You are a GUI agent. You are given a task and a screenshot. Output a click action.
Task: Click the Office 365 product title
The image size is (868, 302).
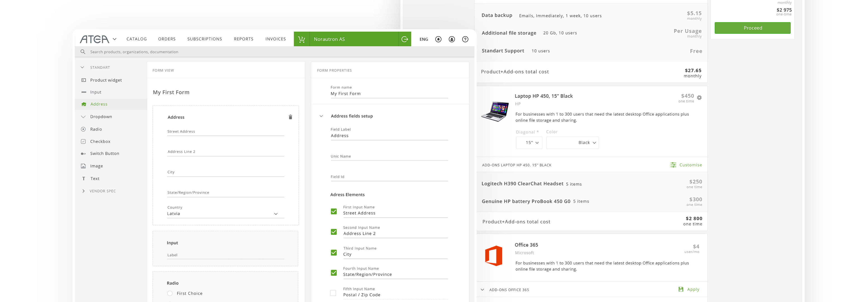coord(526,245)
